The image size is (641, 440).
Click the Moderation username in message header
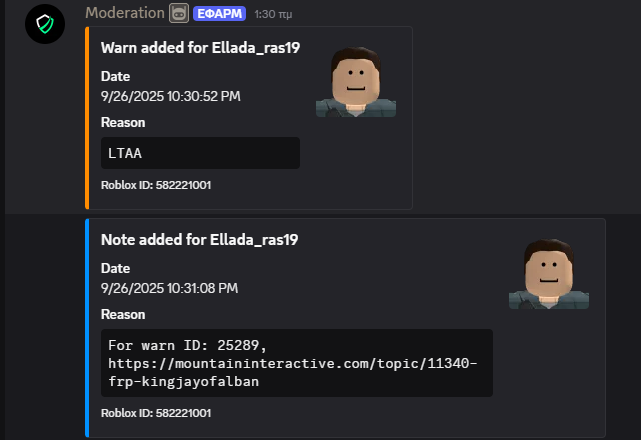[x=125, y=13]
